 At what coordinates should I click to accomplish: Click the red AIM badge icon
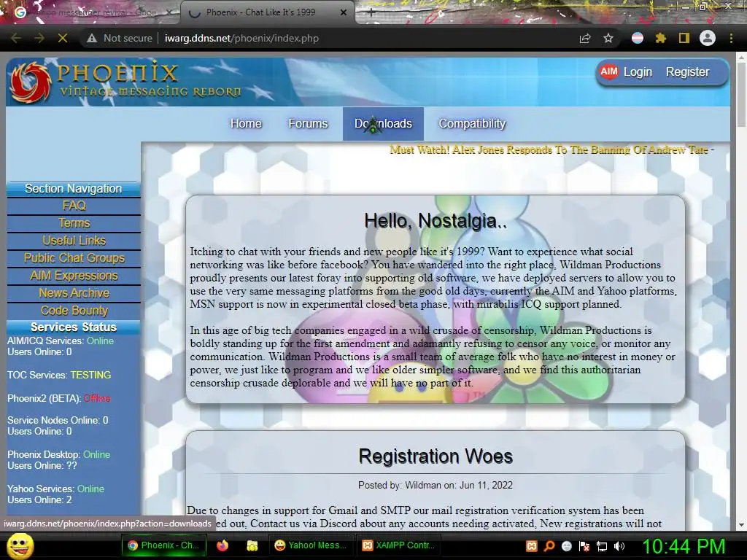coord(609,72)
